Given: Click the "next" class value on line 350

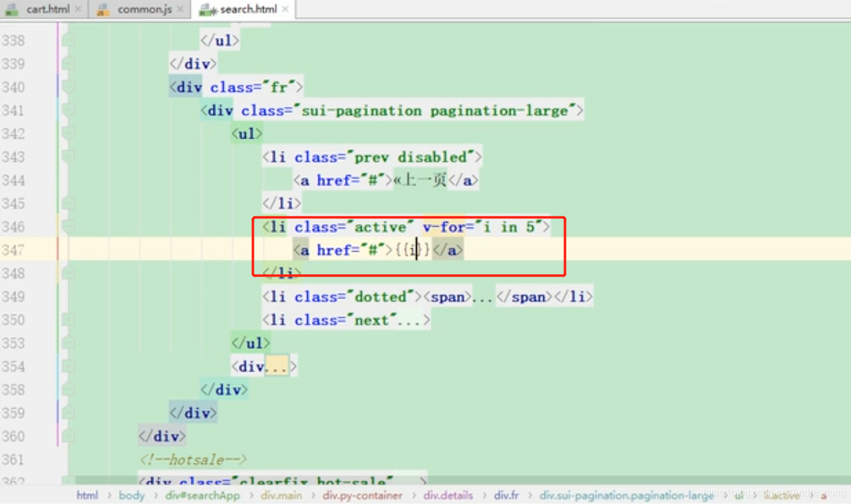Looking at the screenshot, I should [372, 320].
